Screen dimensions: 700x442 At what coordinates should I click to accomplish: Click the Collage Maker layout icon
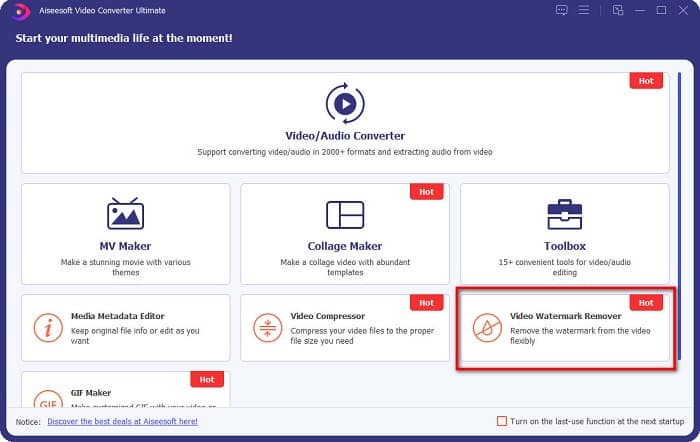tap(345, 215)
